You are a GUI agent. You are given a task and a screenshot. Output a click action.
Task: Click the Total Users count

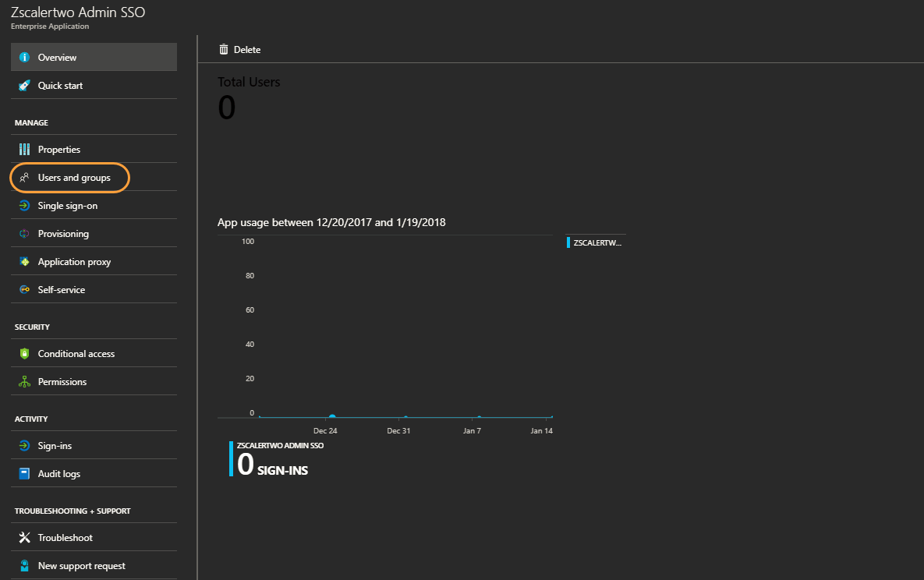pos(227,105)
